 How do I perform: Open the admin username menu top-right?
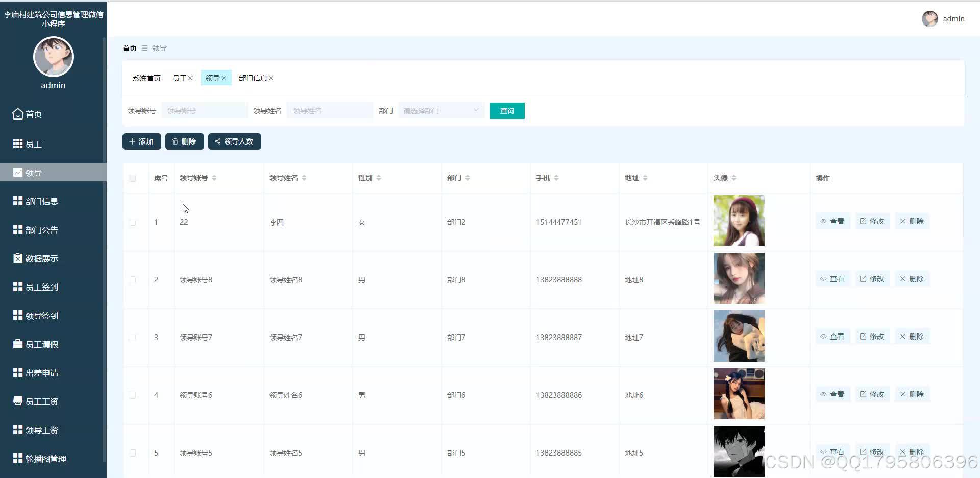953,19
